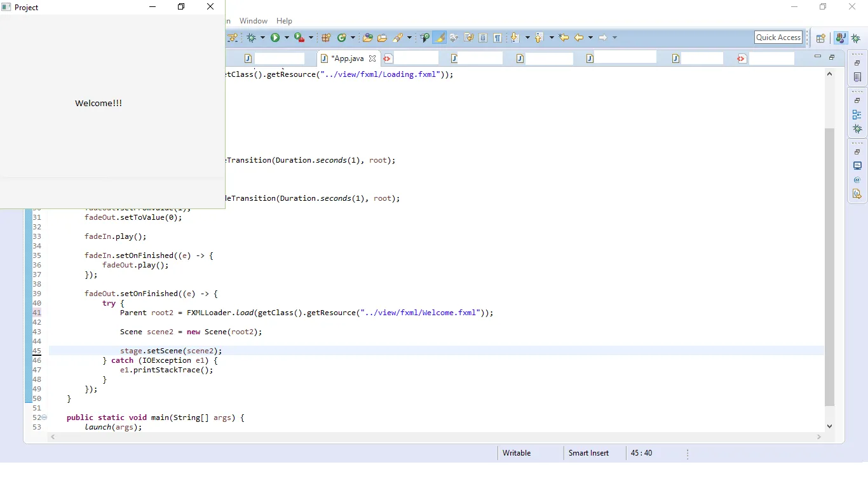Click the New Java Package icon
This screenshot has width=868, height=488.
point(326,37)
